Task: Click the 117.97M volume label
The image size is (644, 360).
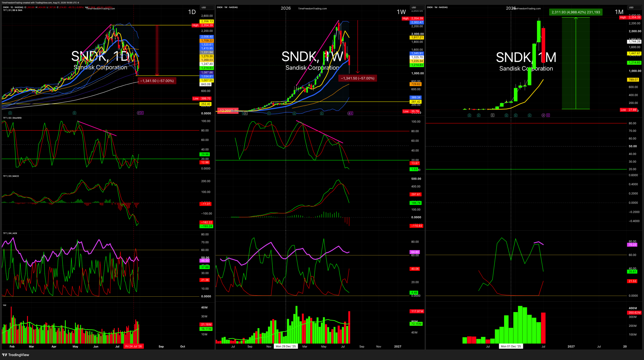Action: click(x=417, y=311)
